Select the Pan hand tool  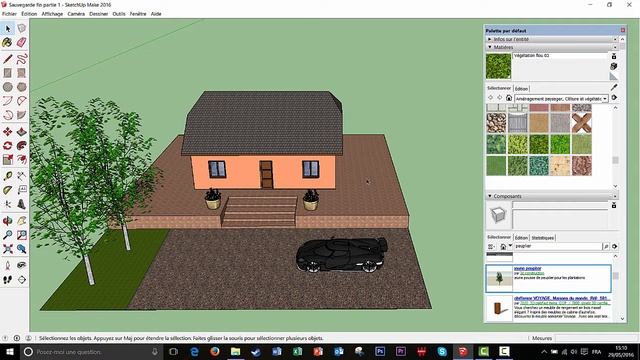pyautogui.click(x=22, y=221)
